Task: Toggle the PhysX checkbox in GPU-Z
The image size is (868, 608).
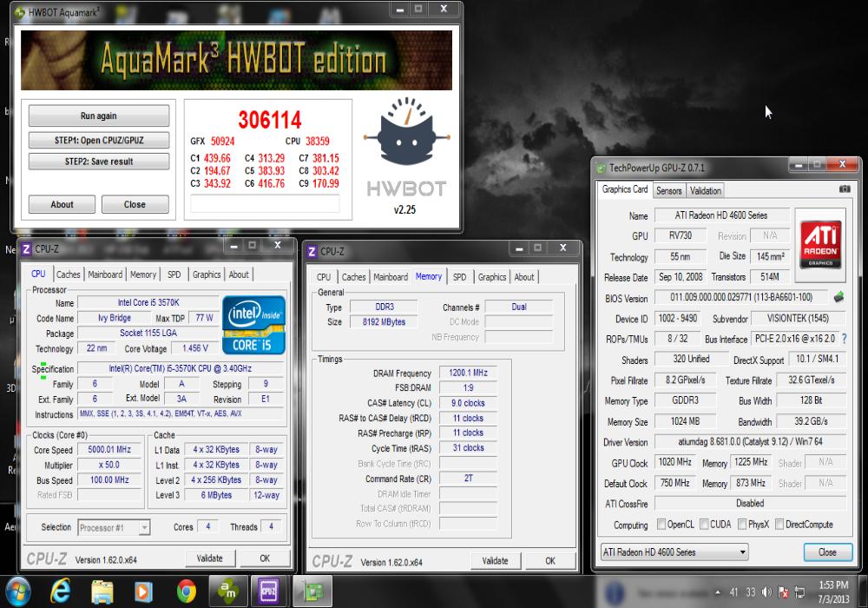Action: click(x=742, y=524)
